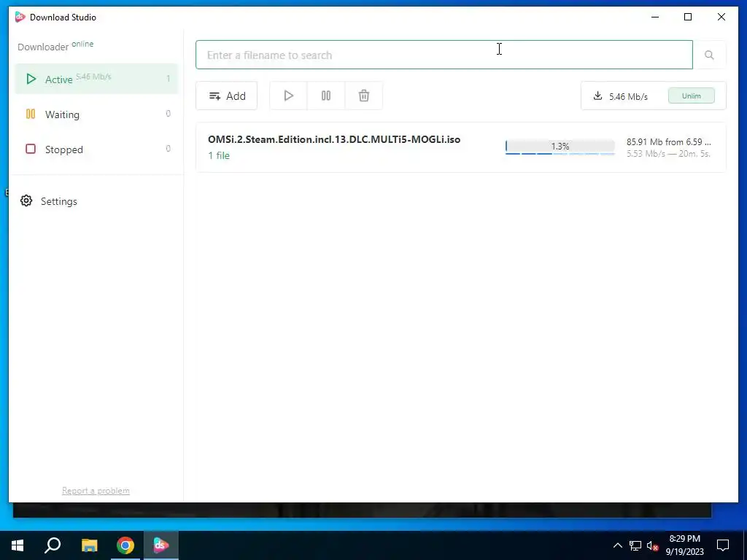This screenshot has width=747, height=560.
Task: Open Windows taskbar search
Action: 53,545
